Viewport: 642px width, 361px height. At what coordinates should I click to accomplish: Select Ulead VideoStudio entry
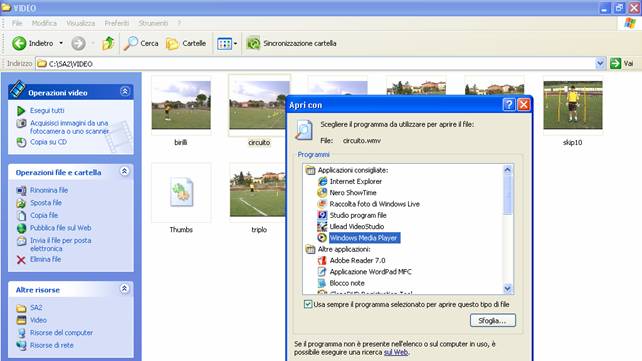[x=357, y=226]
